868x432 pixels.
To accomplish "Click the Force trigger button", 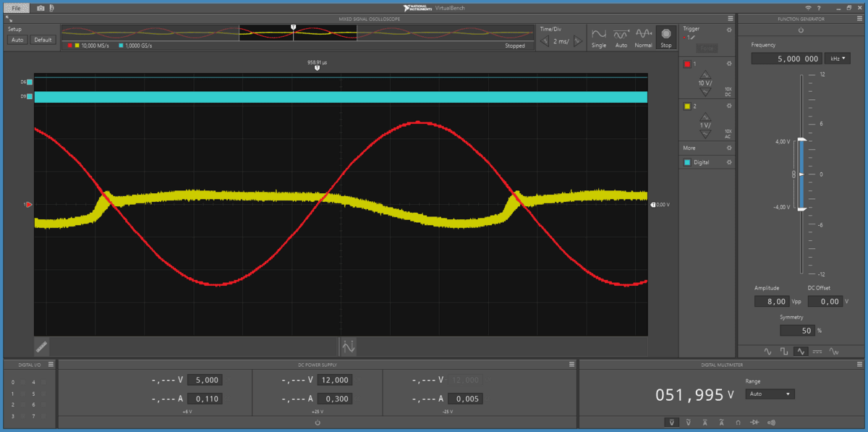I will [706, 48].
